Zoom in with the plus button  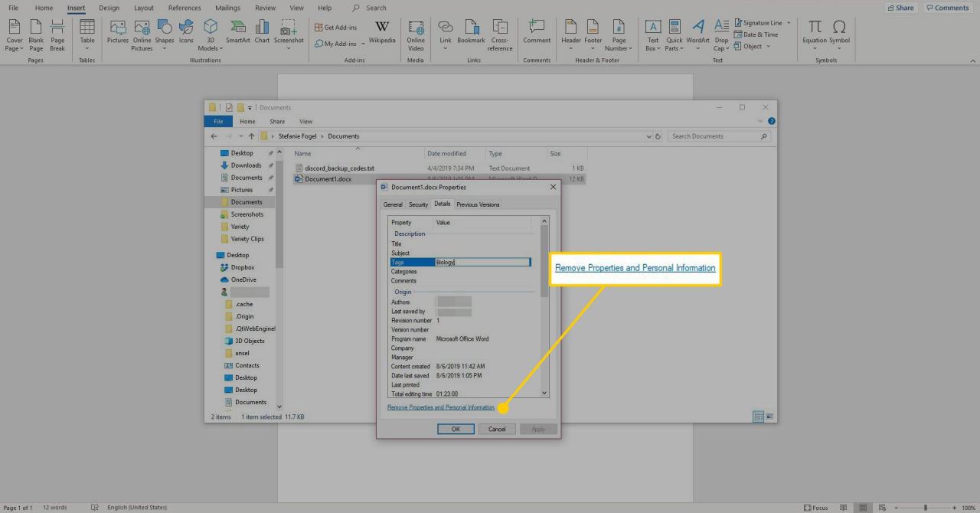click(954, 508)
